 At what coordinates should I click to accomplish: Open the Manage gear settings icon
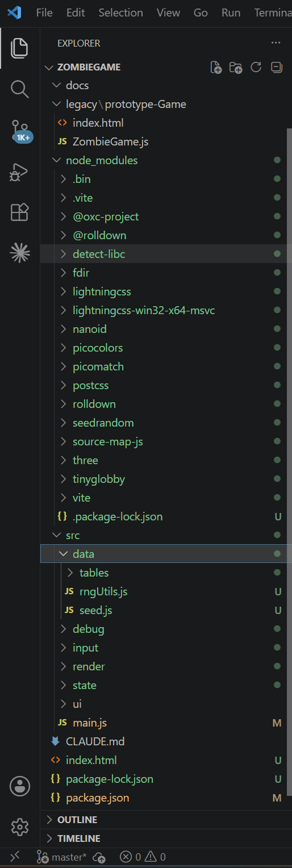[x=20, y=826]
